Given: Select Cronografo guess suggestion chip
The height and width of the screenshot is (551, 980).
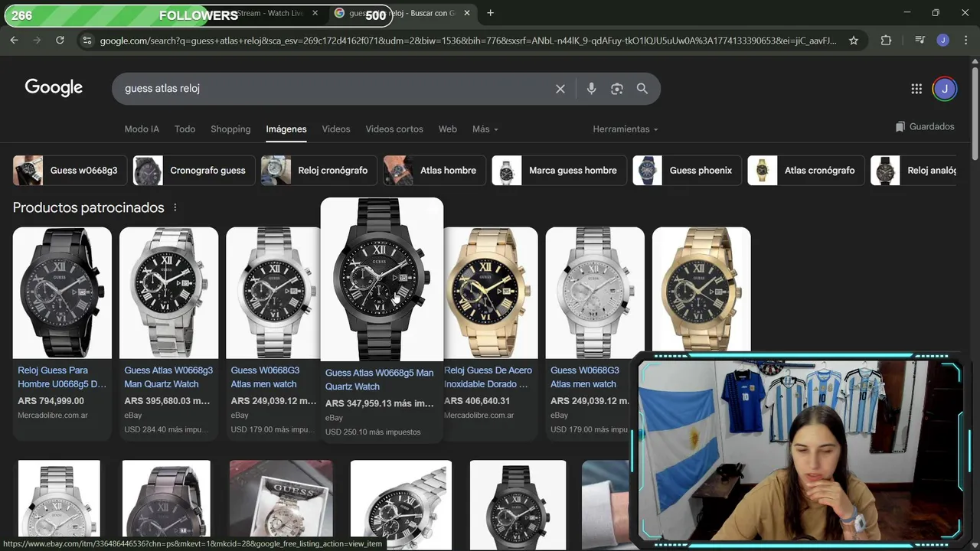Looking at the screenshot, I should (194, 171).
